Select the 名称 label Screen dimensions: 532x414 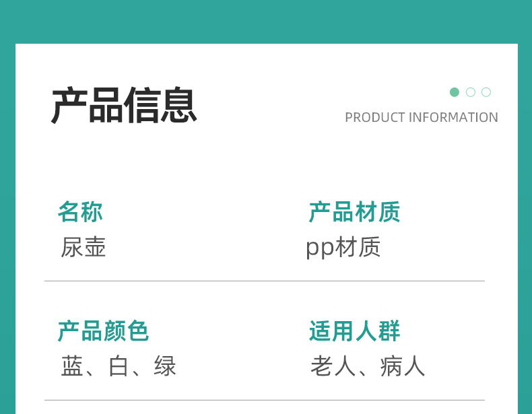(x=80, y=212)
